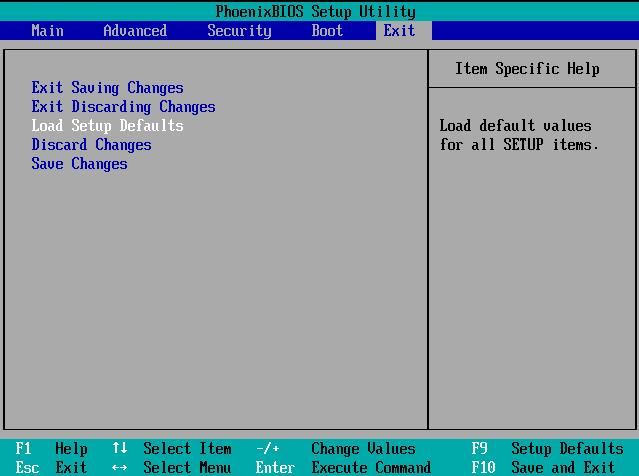
Task: Click the Enter Execute Command hint
Action: pos(343,467)
